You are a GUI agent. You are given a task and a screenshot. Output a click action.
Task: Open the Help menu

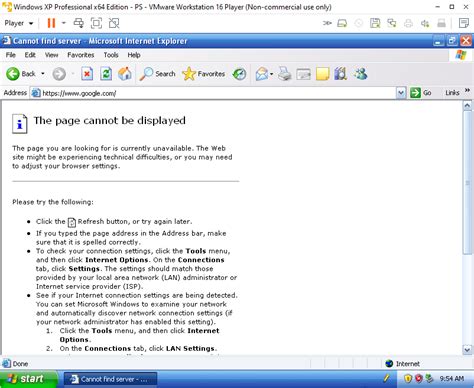tap(134, 55)
